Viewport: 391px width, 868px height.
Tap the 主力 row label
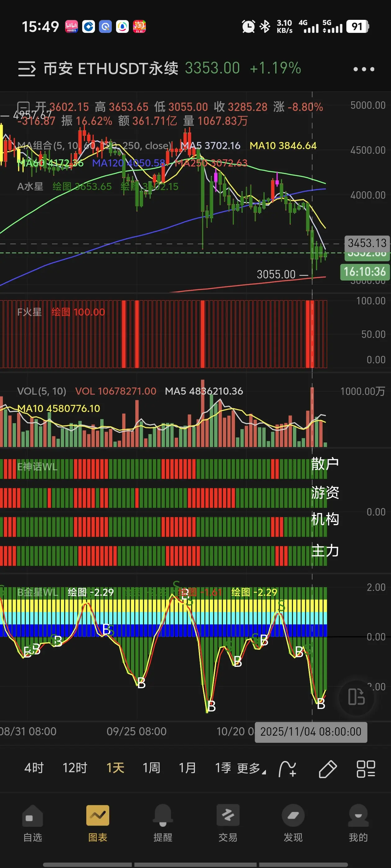[325, 551]
